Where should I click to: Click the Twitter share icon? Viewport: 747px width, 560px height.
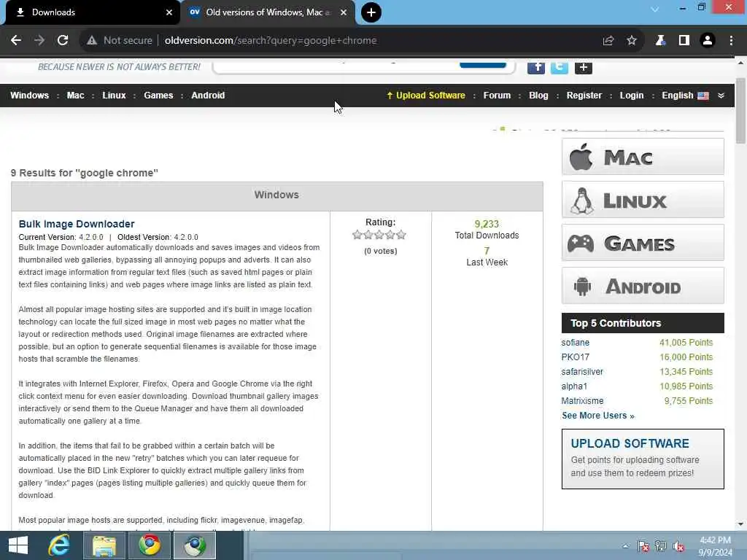point(560,67)
